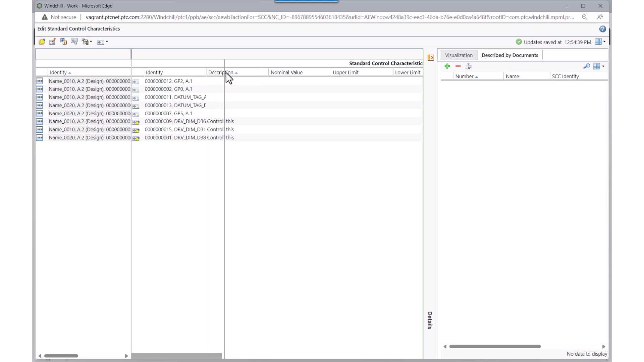644x362 pixels.
Task: Click the documents panel horizontal scrollbar thumb
Action: click(495, 346)
